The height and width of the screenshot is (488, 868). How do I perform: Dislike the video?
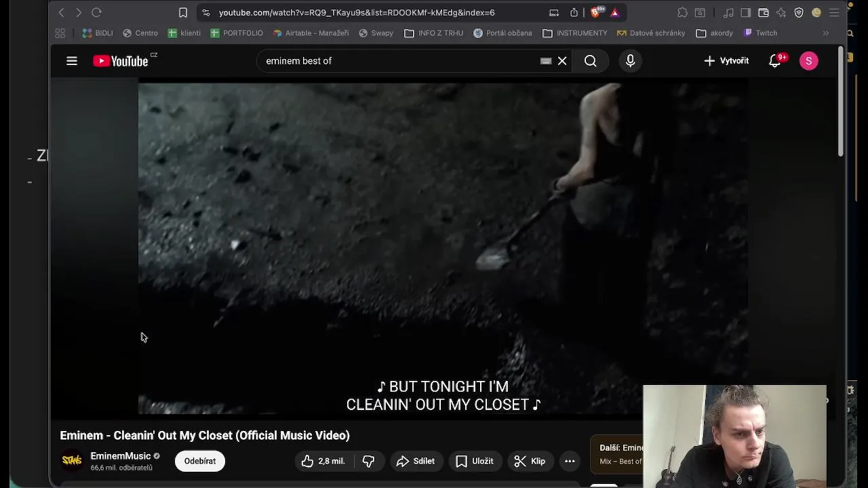[368, 461]
